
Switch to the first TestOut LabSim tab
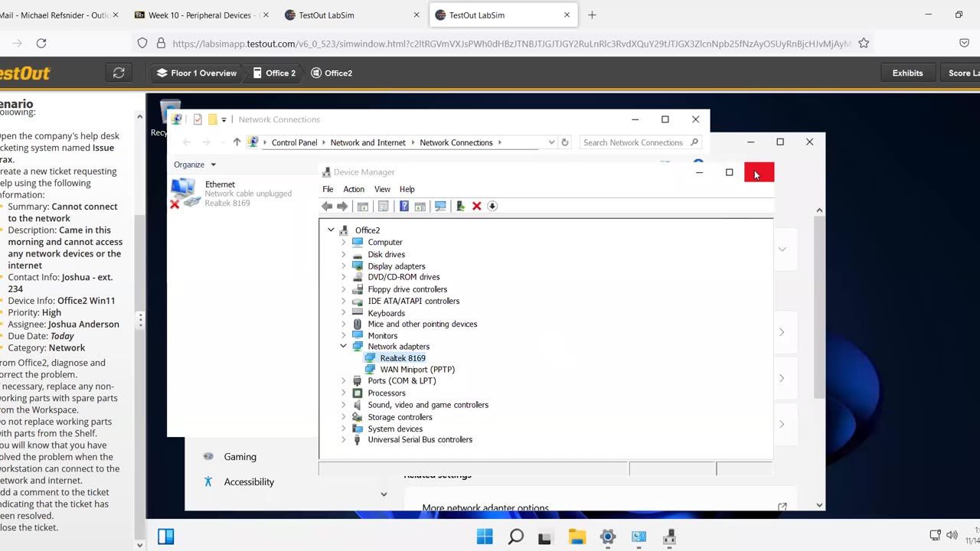coord(352,15)
